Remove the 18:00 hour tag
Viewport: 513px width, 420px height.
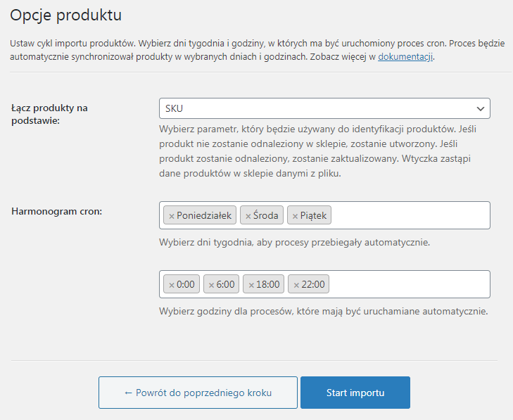(x=251, y=285)
